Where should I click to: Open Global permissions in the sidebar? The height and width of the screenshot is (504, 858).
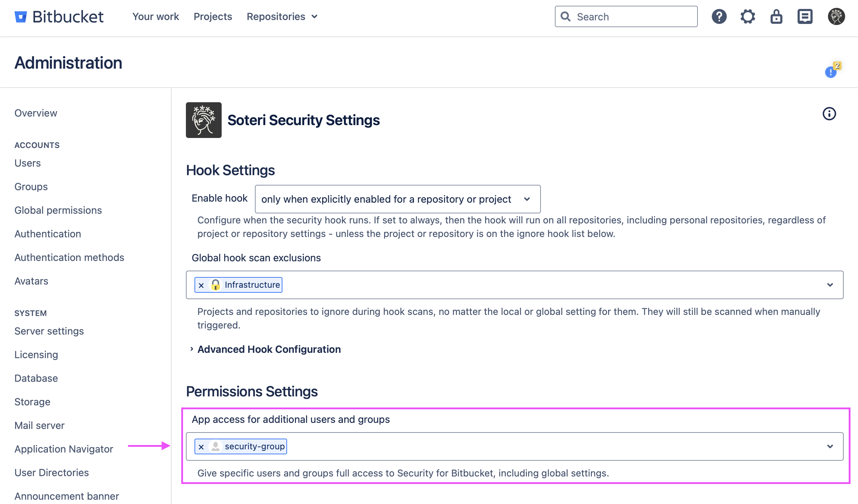58,210
